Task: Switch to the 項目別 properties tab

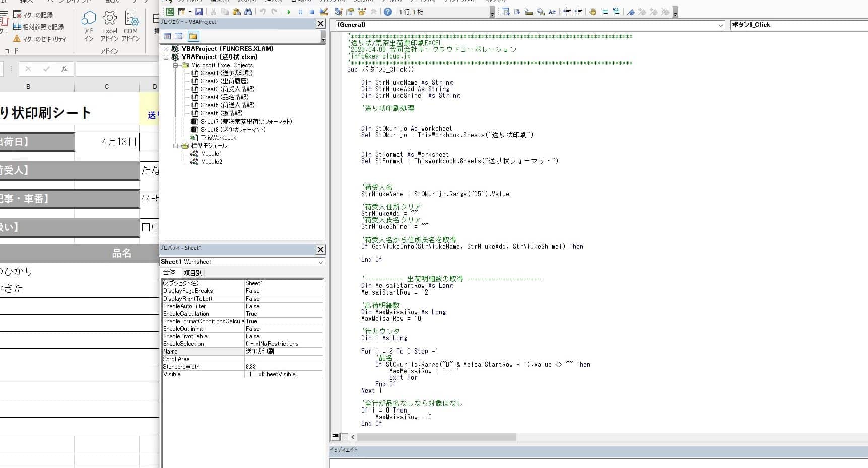Action: tap(193, 273)
